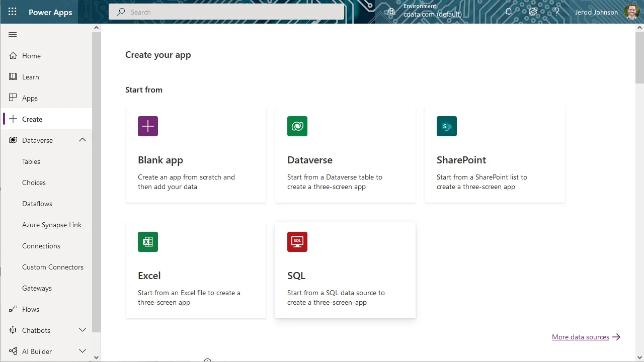Open the More data sources link
Viewport: 644px width, 362px height.
click(581, 337)
